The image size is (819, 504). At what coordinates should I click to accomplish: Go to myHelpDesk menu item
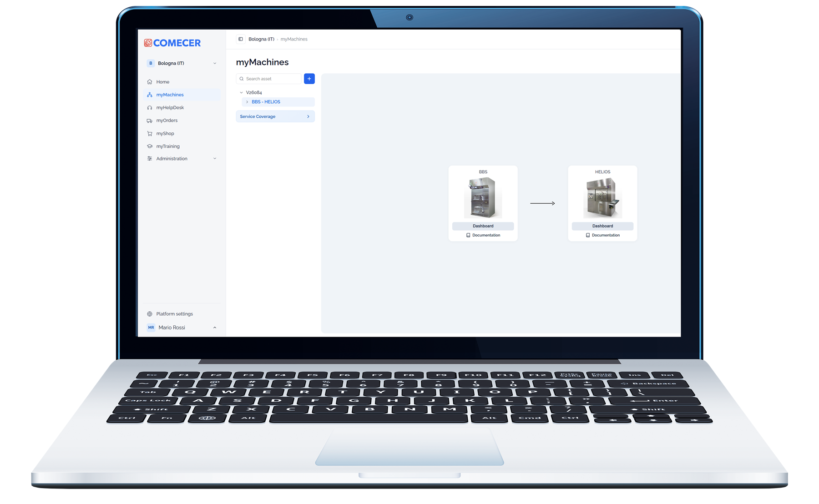[182, 108]
